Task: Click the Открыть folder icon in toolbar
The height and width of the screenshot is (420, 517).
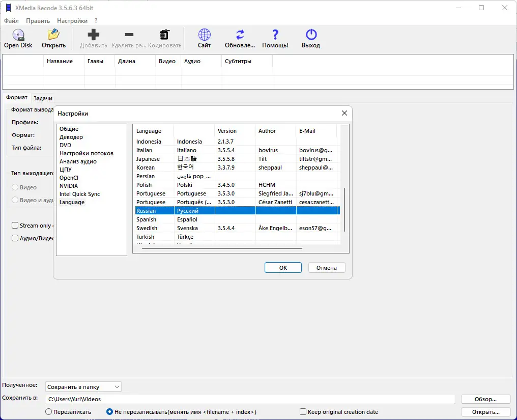Action: 53,34
